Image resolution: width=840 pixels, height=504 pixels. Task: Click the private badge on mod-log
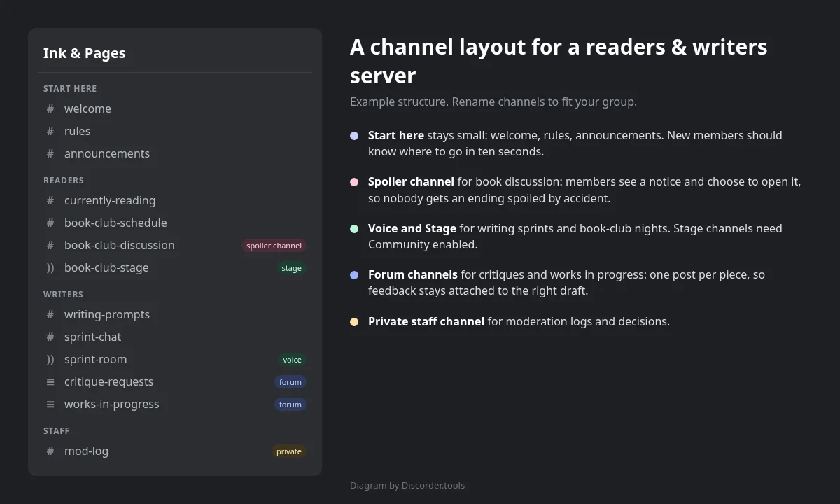pos(289,451)
